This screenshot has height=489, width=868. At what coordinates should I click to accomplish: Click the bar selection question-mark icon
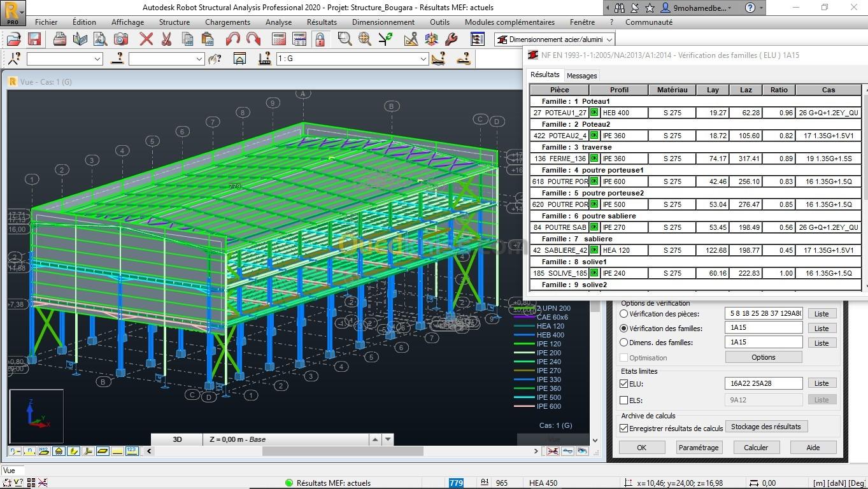click(x=117, y=59)
